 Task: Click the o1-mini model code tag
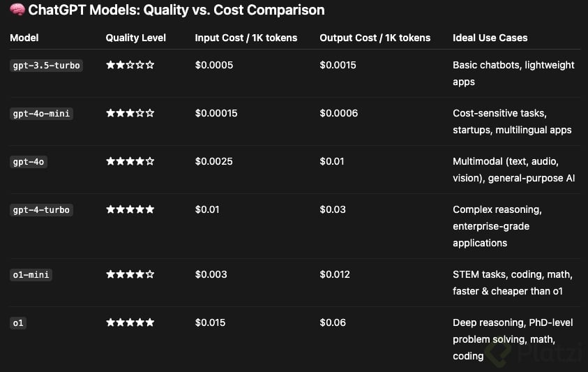click(x=31, y=275)
